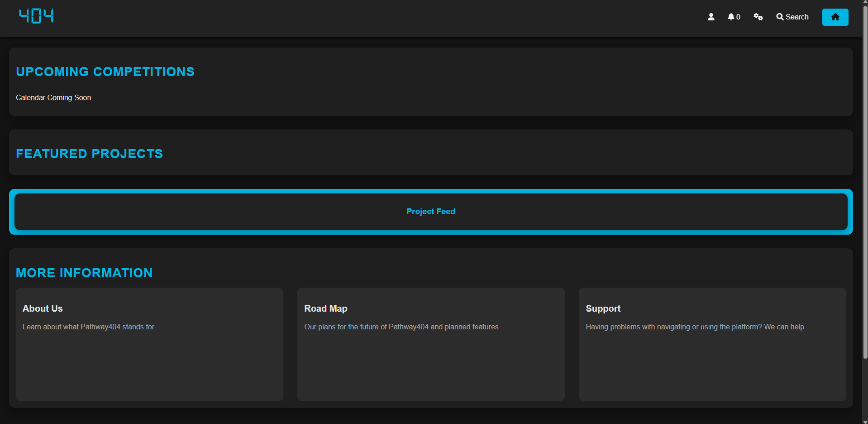Screen dimensions: 868x424
Task: Select the notification counter showing 0
Action: 737,17
